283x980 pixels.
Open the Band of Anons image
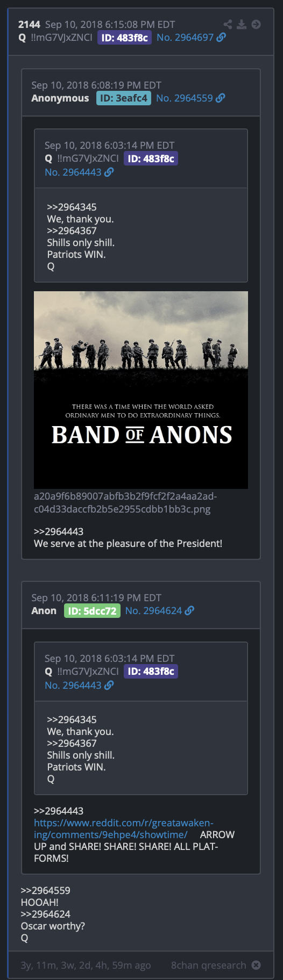click(141, 390)
